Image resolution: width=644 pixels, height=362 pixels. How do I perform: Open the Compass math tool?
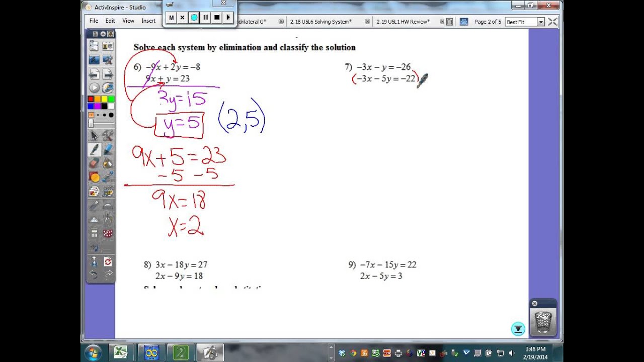108,219
